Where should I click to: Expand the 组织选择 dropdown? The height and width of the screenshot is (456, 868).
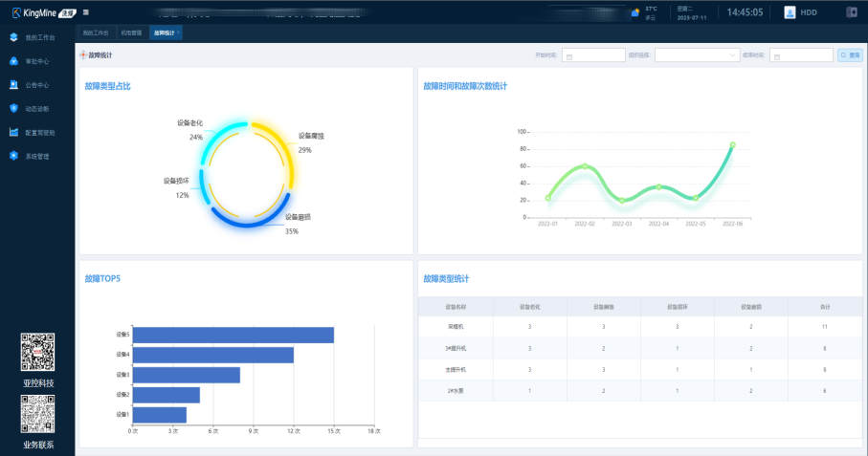tap(697, 55)
